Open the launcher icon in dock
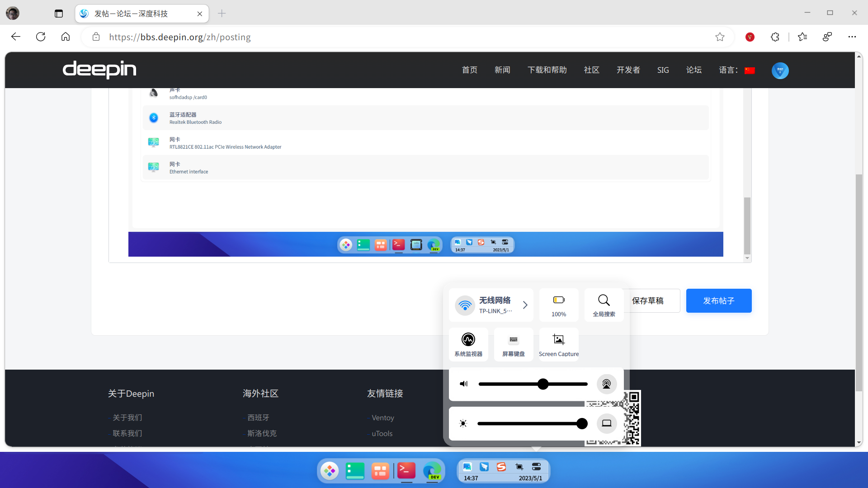Screen dimensions: 868x488 330,471
